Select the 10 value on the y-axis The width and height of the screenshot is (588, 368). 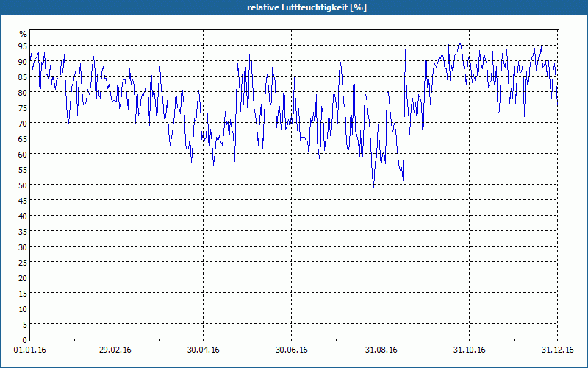click(x=23, y=308)
